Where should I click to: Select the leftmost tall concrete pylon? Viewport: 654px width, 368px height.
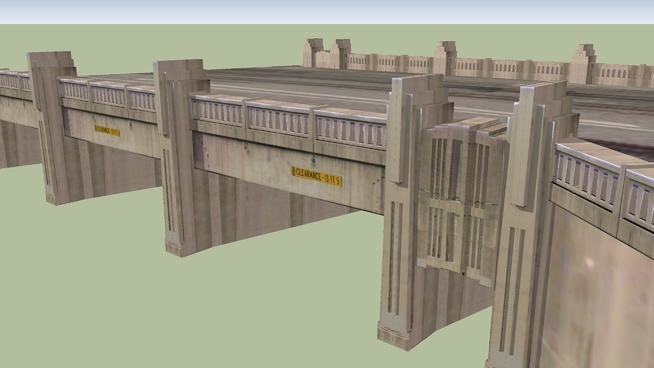pos(52,127)
